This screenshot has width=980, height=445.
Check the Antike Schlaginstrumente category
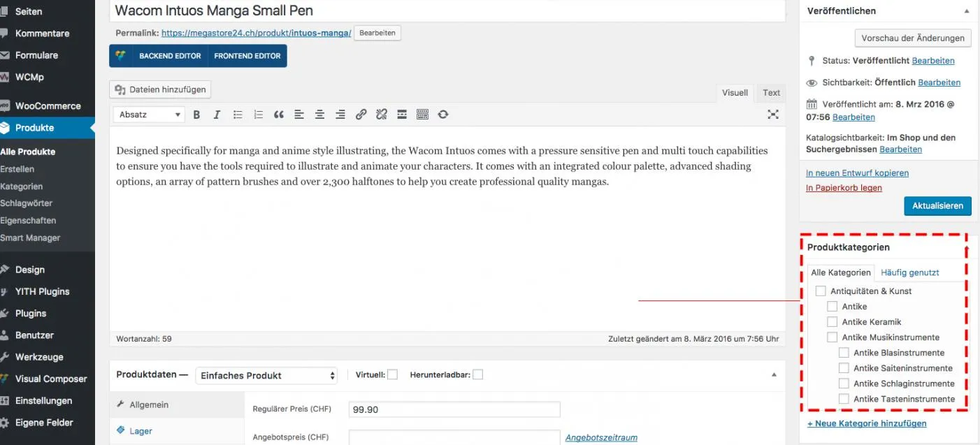[x=844, y=384]
